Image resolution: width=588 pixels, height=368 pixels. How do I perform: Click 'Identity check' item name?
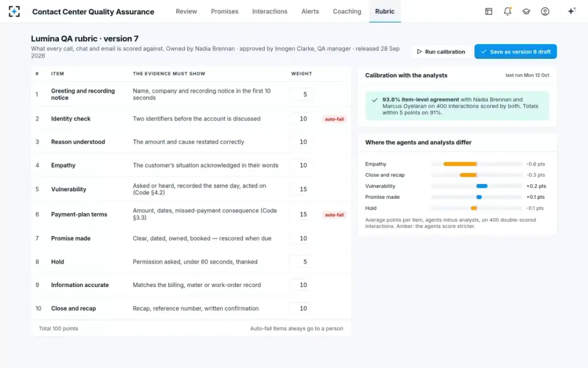click(x=71, y=119)
